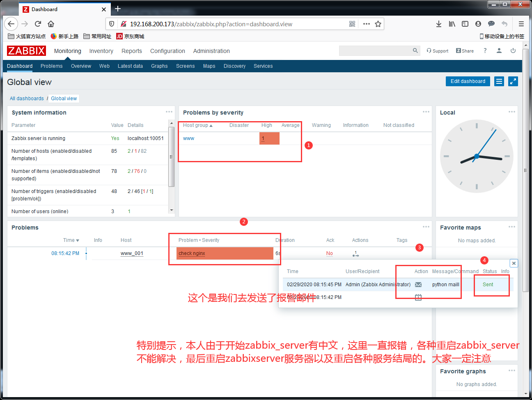532x400 pixels.
Task: Open the dashboard actions list icon
Action: (x=499, y=81)
